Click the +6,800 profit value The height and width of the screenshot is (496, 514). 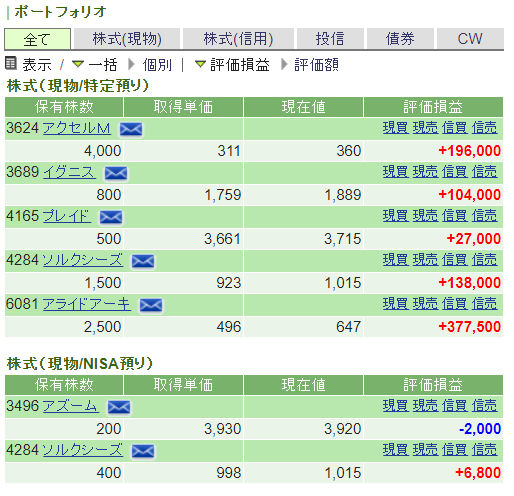478,473
